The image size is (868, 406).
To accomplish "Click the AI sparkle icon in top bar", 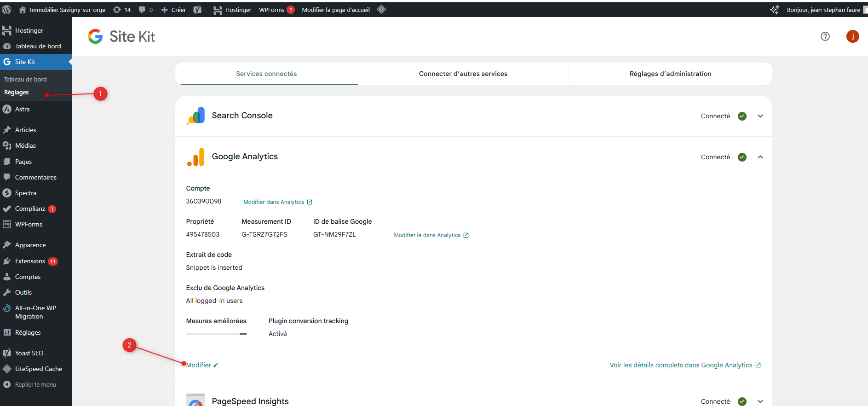I will 775,10.
